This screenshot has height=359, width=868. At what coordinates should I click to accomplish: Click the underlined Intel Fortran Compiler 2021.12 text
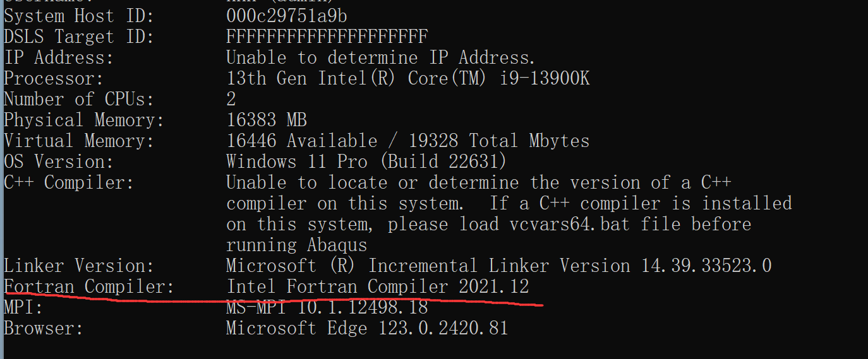coord(377,286)
